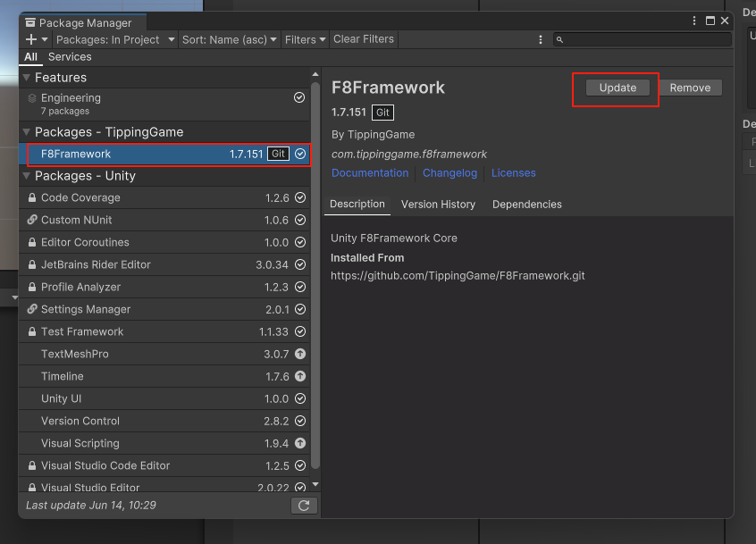756x544 pixels.
Task: Open the Version History tab
Action: click(x=438, y=204)
